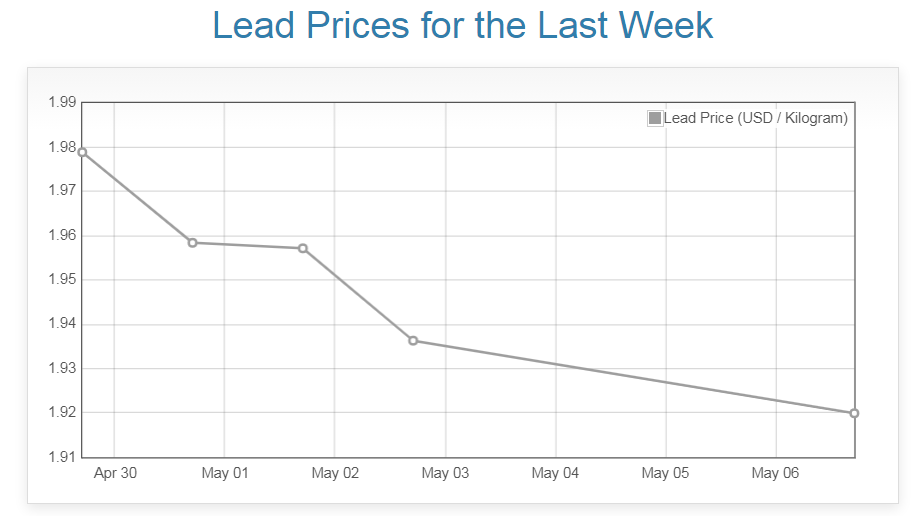Click the 'May 03' x-axis label
916x516 pixels.
tap(445, 473)
